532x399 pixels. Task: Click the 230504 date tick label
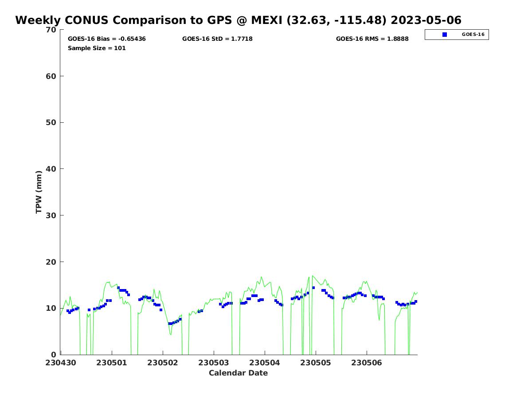pyautogui.click(x=265, y=362)
